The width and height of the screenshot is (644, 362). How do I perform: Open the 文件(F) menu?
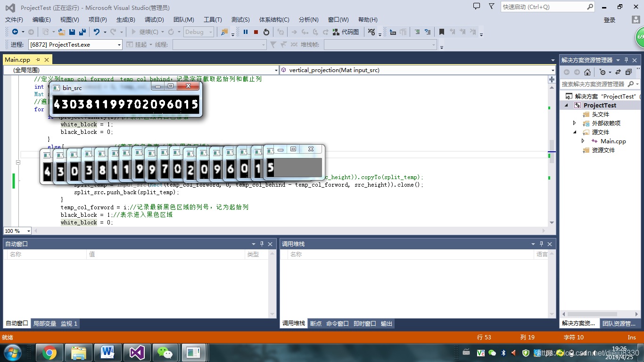point(14,20)
